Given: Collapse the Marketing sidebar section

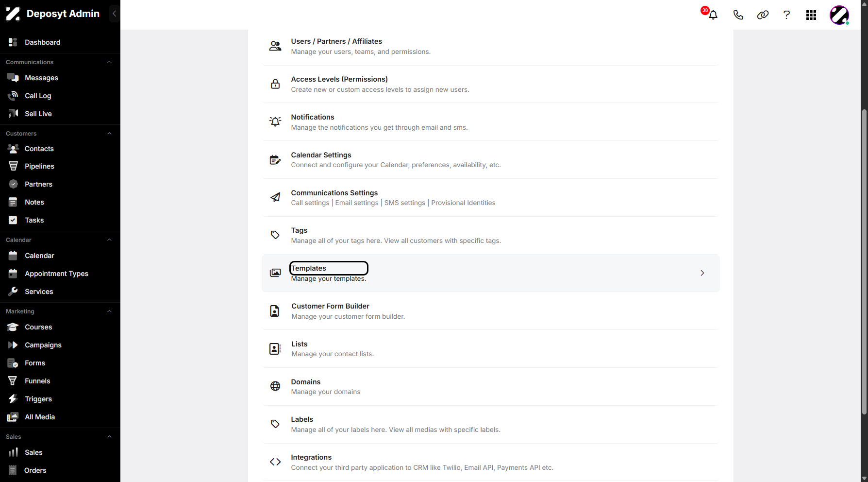Looking at the screenshot, I should 109,311.
